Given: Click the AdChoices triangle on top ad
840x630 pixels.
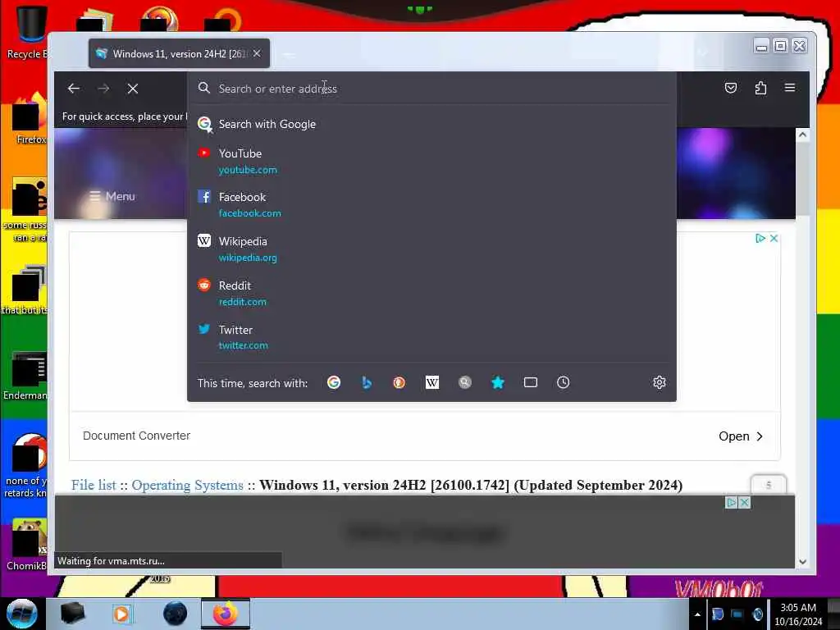Looking at the screenshot, I should [x=760, y=239].
